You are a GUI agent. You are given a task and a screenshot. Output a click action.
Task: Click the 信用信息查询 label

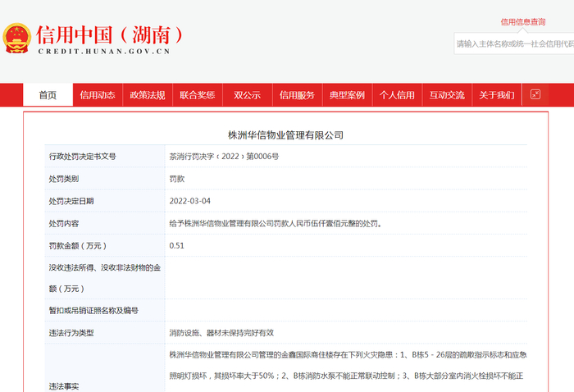pyautogui.click(x=523, y=22)
